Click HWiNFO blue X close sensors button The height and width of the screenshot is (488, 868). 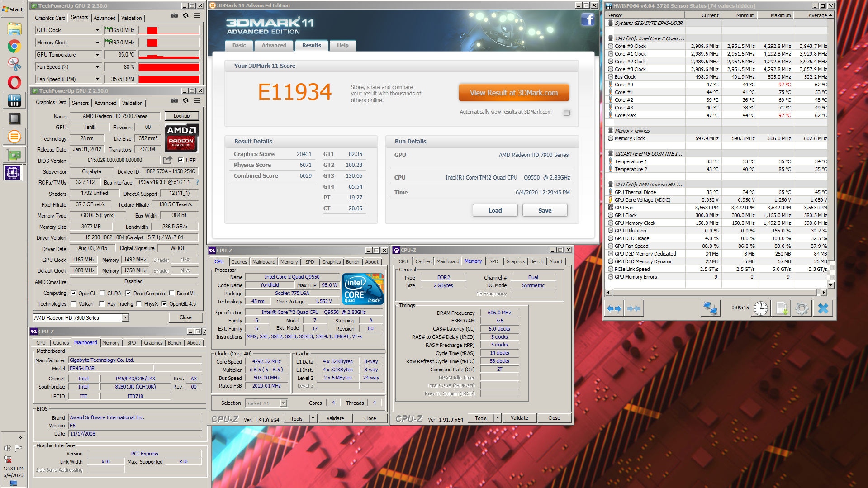pyautogui.click(x=823, y=308)
